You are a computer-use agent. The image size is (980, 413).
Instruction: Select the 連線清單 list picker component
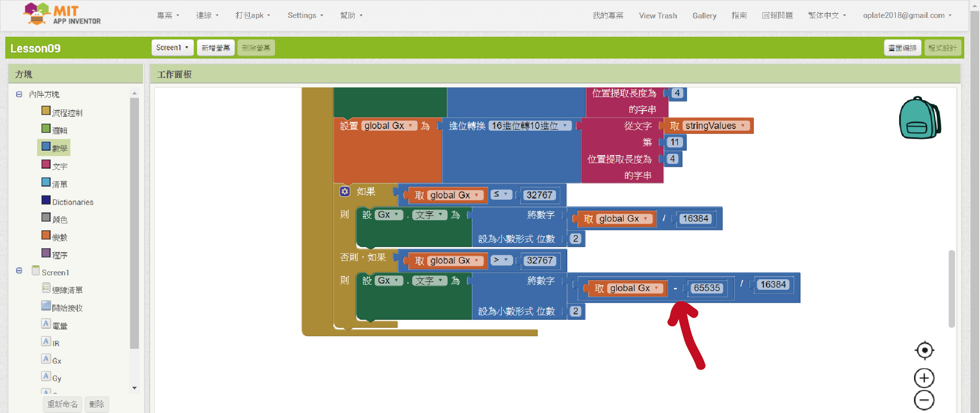[x=67, y=290]
